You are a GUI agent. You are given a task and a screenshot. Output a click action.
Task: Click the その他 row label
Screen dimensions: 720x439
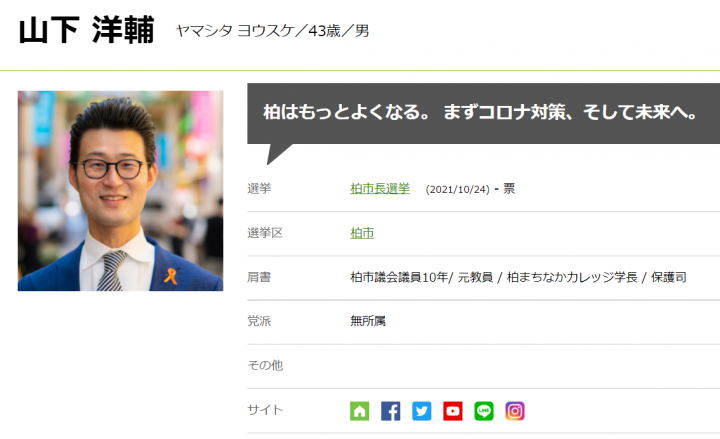click(x=265, y=366)
